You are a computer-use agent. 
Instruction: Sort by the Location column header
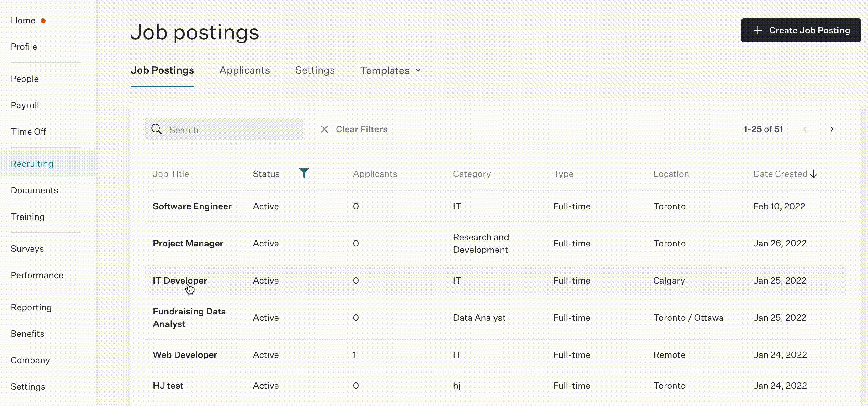(671, 174)
